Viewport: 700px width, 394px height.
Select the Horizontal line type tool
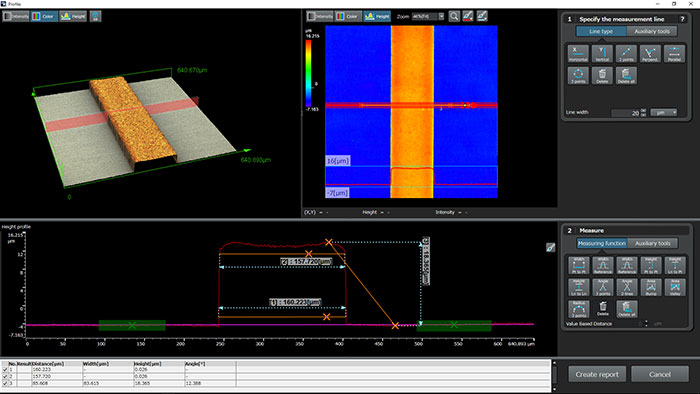click(578, 54)
